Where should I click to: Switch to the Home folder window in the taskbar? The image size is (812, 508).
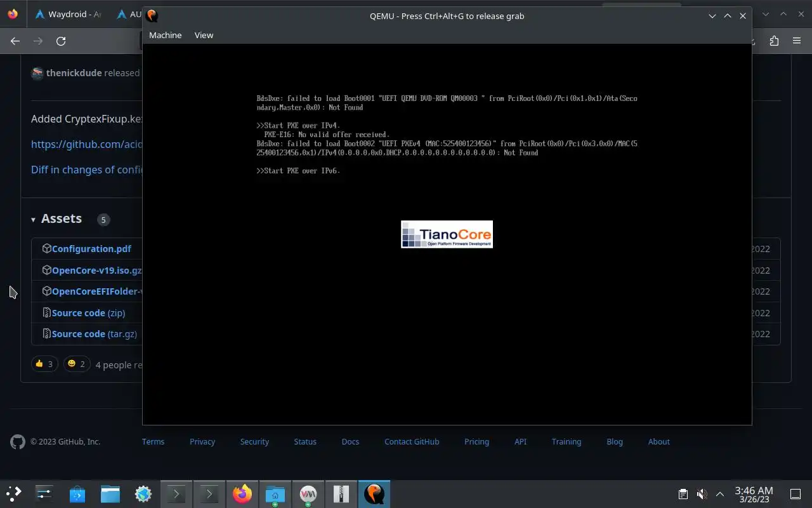click(275, 493)
